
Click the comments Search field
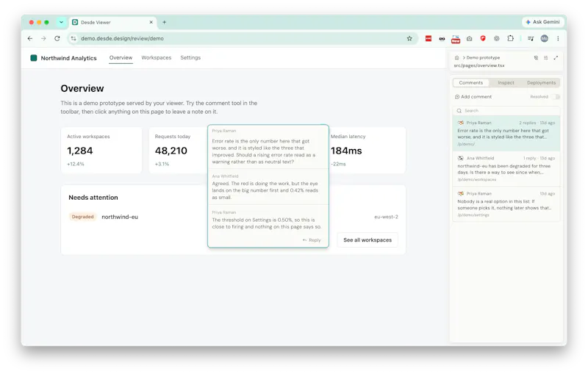click(506, 110)
